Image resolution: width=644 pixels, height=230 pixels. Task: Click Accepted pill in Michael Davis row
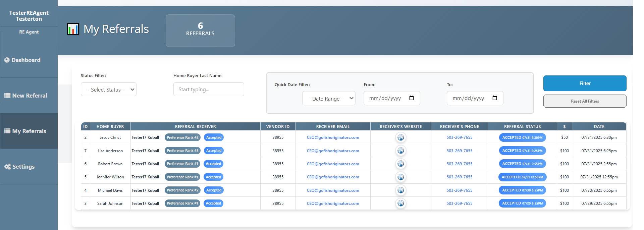tap(214, 190)
